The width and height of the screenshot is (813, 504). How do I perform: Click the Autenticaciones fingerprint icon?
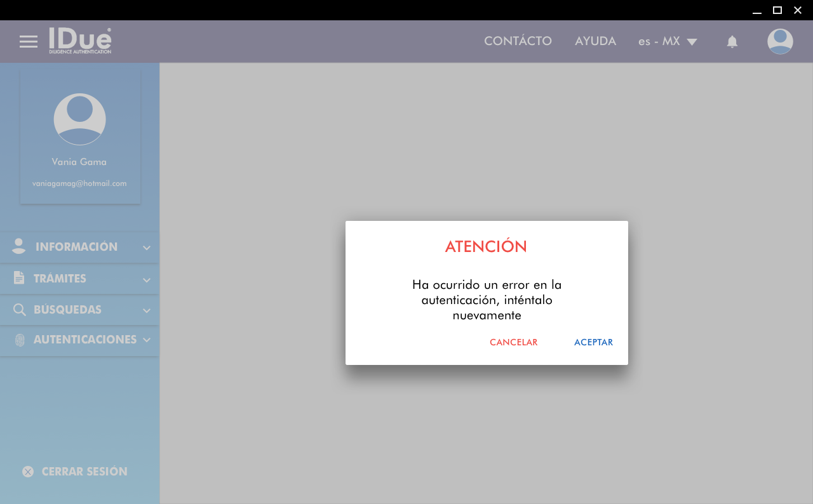[x=20, y=340]
